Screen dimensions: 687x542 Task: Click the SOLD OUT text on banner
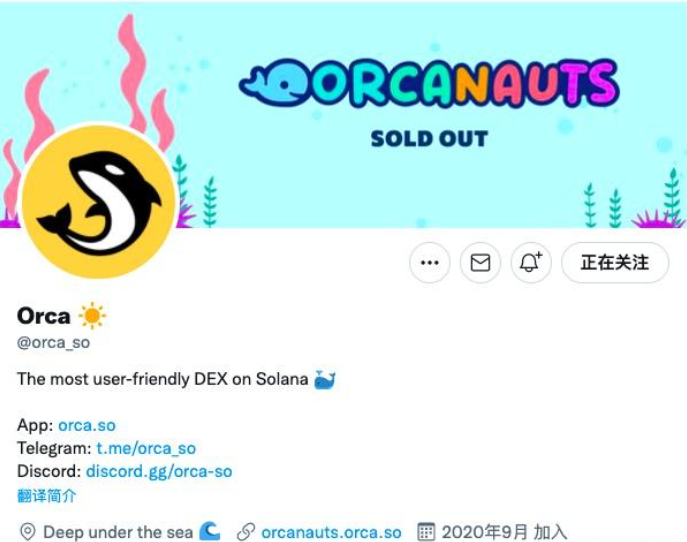(x=429, y=138)
